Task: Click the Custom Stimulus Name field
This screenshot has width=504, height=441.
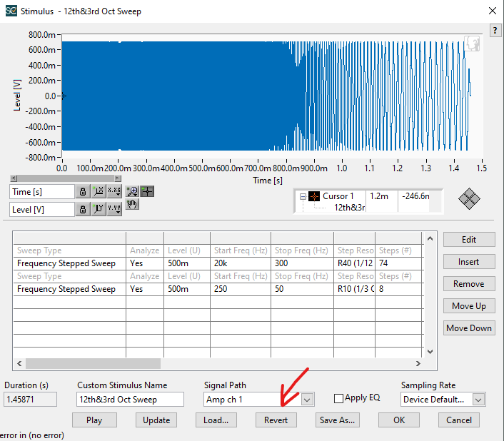Action: (130, 400)
